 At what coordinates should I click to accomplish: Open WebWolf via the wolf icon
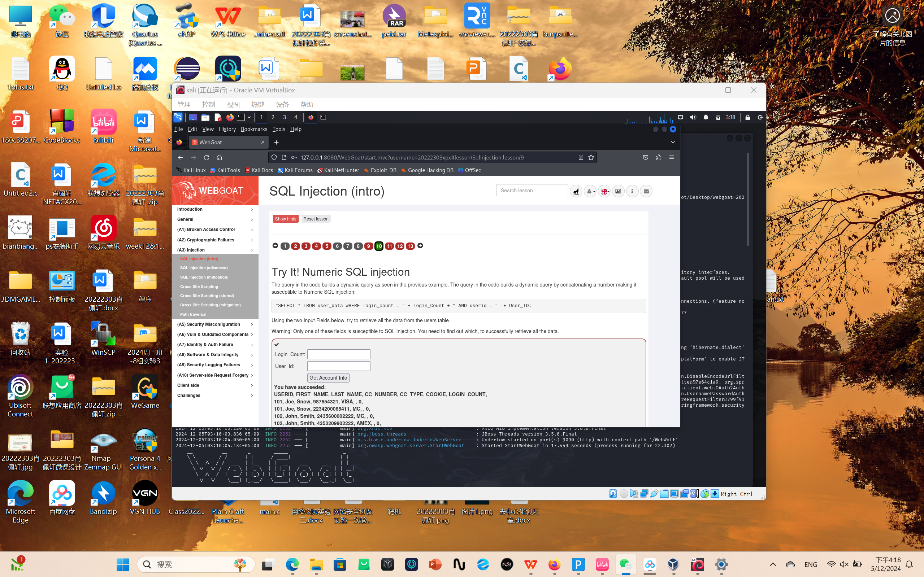pos(576,191)
